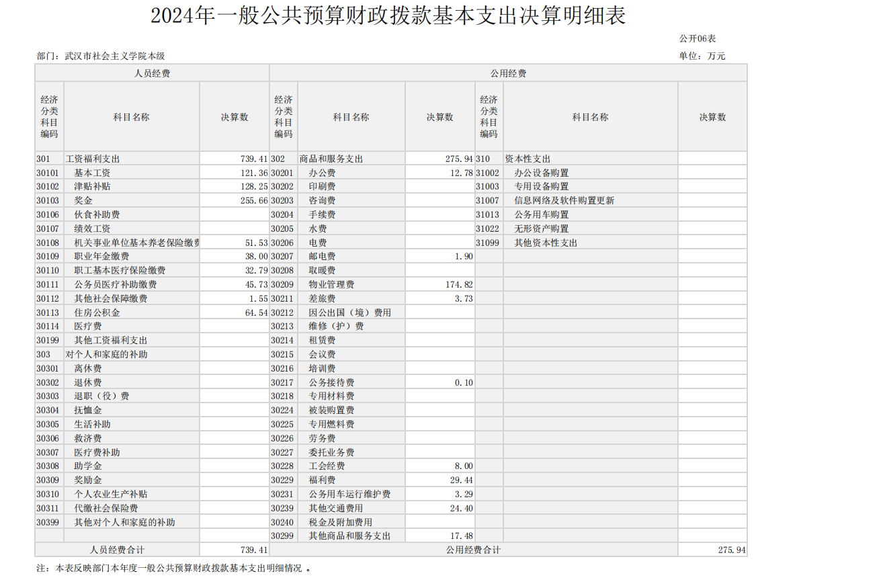The image size is (883, 588).
Task: Click the 其他商品和服务支出 amount 17.48
Action: 461,536
